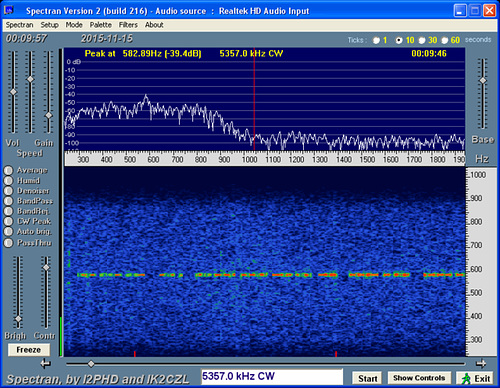
Task: Select the 1 second ticks radio button
Action: (x=376, y=40)
